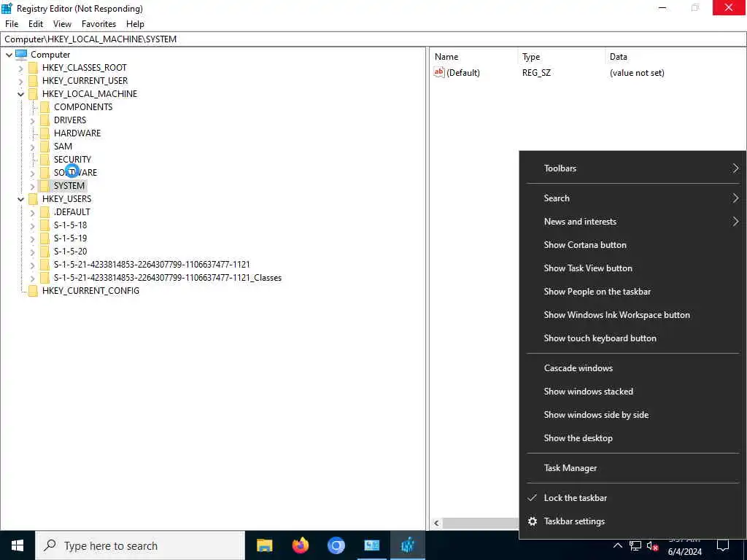747x560 pixels.
Task: Click the .DEFAULT folder icon
Action: pyautogui.click(x=44, y=212)
